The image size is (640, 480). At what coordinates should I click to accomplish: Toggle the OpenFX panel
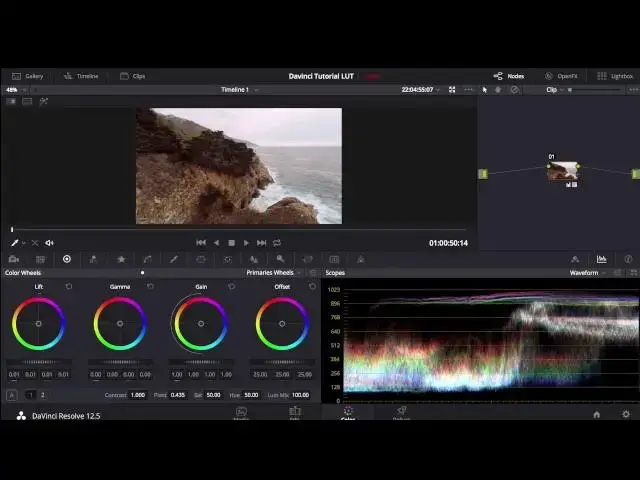click(561, 76)
